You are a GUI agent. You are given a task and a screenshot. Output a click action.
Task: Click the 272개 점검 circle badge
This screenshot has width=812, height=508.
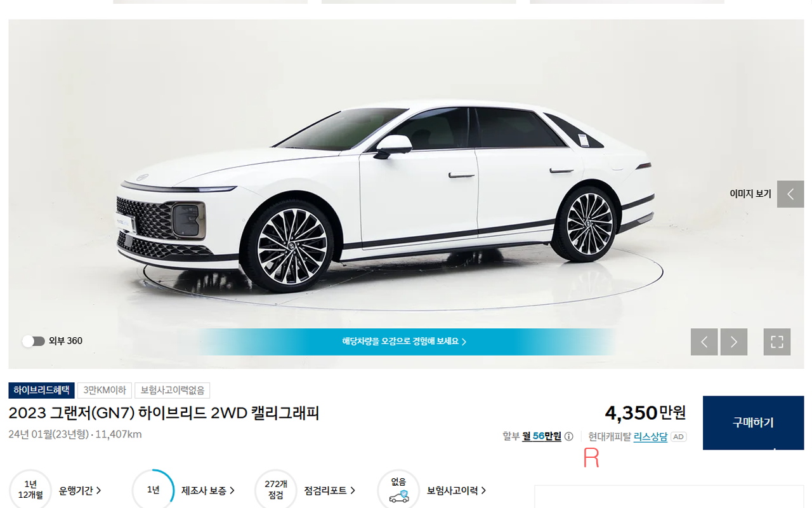click(276, 490)
